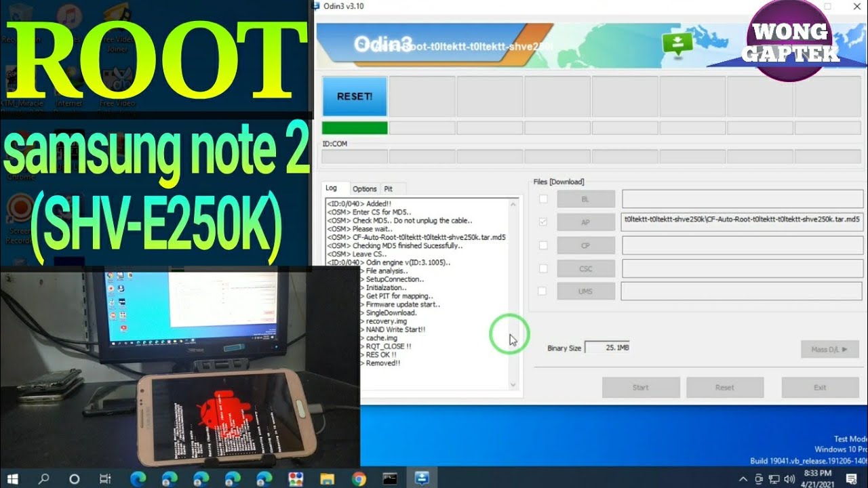Tick the CP checkbox
The image size is (868, 488).
point(542,245)
